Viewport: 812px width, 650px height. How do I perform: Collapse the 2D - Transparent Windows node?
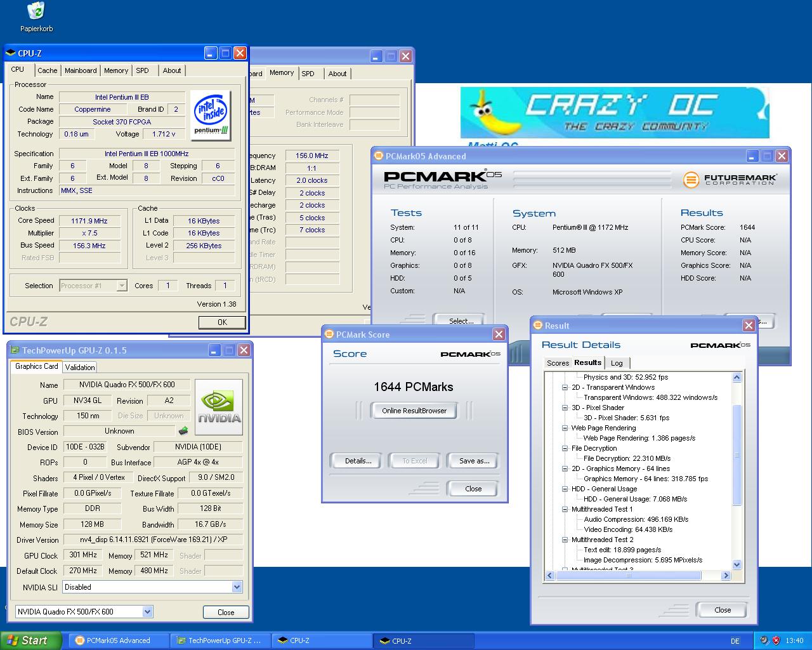(x=565, y=387)
